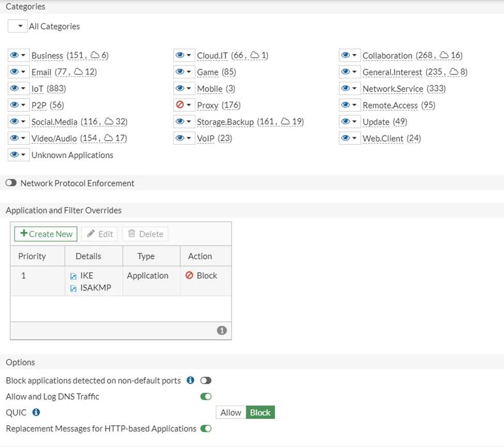Enable Network Protocol Enforcement toggle

11,183
